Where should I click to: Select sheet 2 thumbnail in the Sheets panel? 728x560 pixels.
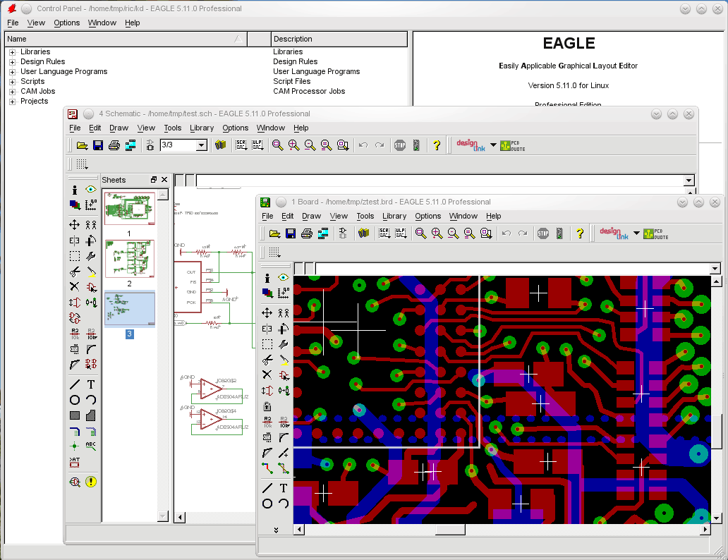click(130, 259)
